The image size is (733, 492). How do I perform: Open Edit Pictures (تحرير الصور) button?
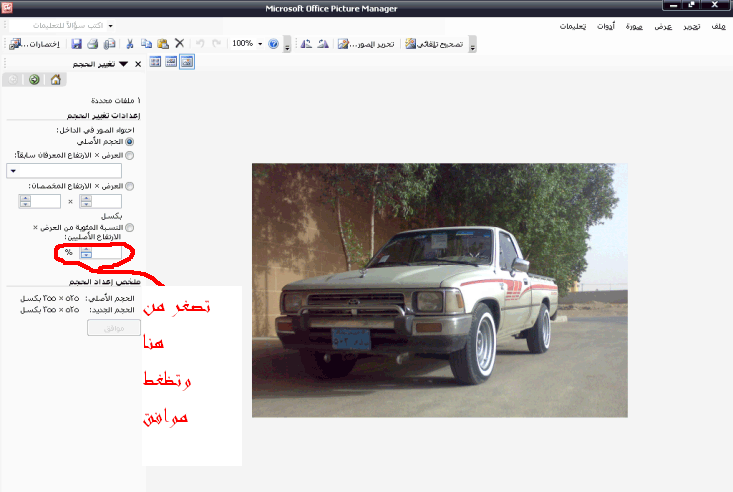click(x=366, y=44)
